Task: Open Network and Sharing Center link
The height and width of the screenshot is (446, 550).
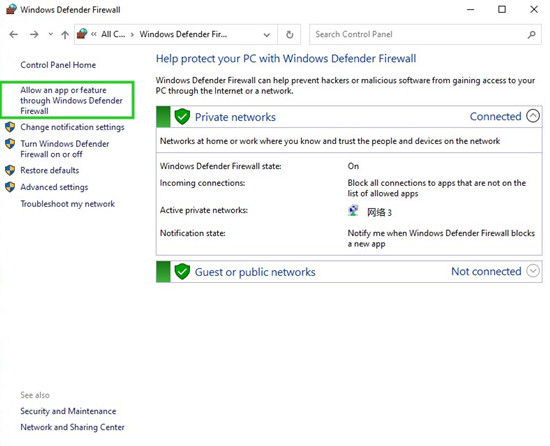Action: pos(72,427)
